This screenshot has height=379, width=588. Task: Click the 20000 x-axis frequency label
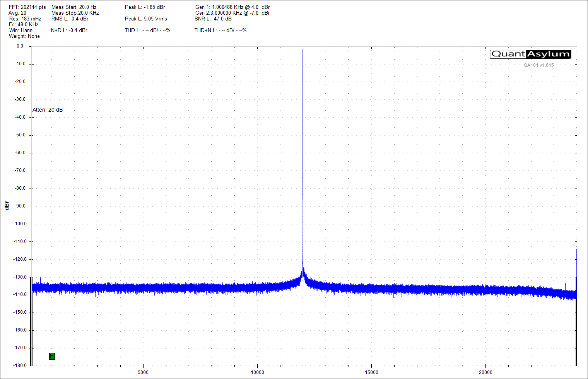[x=486, y=372]
